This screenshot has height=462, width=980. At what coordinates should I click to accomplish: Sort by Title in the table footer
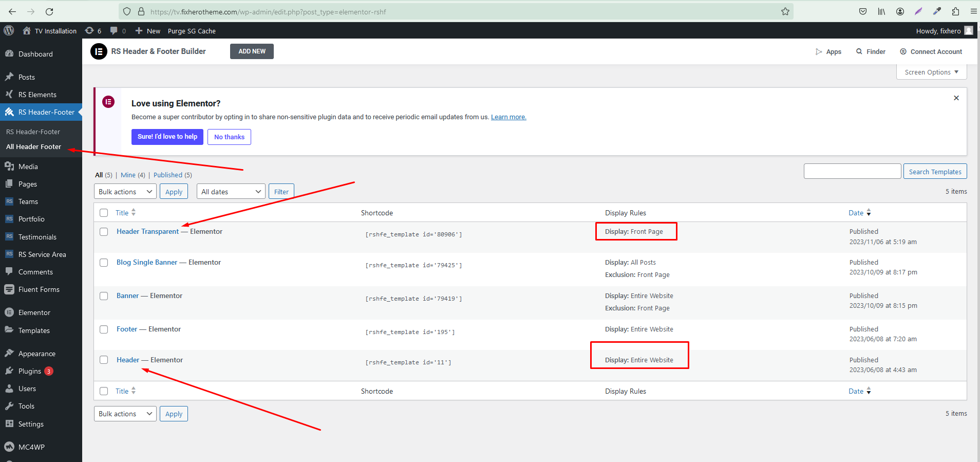pos(125,391)
